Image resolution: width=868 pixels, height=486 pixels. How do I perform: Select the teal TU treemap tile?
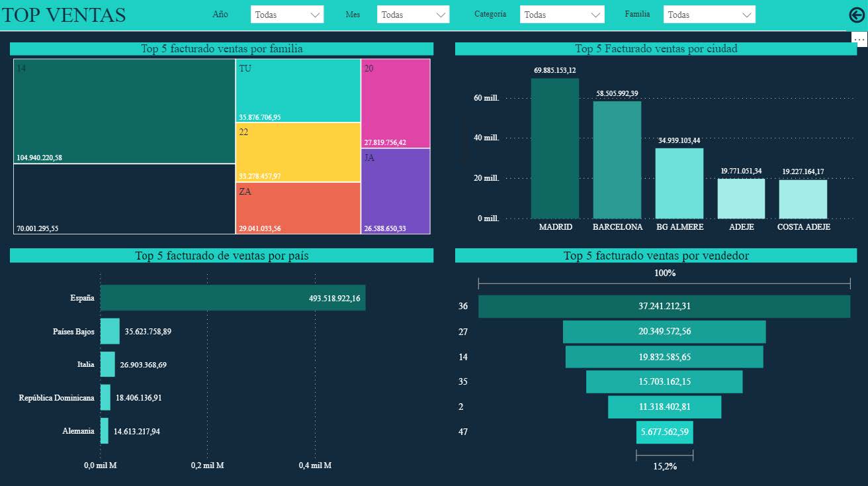click(x=298, y=91)
